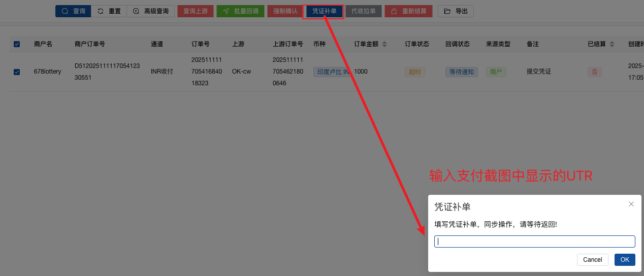Click the 等待通知 callback status tag
The width and height of the screenshot is (644, 276).
click(x=461, y=72)
